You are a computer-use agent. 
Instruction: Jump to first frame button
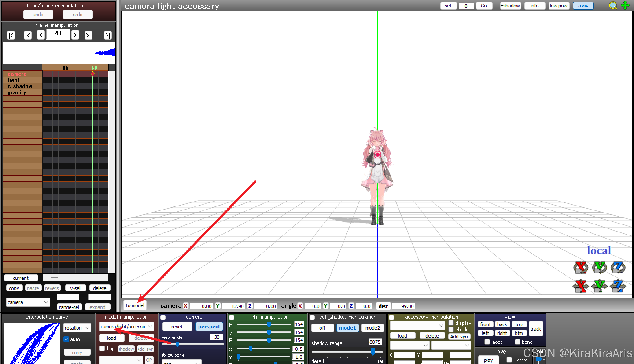click(x=11, y=35)
